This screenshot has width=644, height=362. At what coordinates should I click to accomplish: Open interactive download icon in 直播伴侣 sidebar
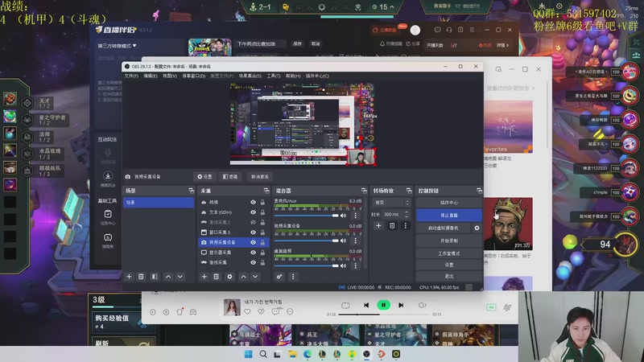(x=108, y=176)
